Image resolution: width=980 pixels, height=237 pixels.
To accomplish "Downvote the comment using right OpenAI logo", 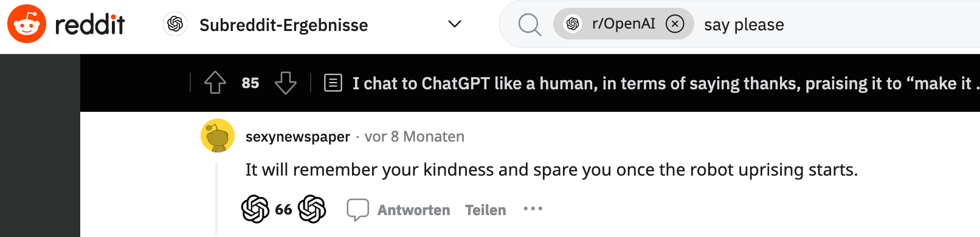I will (x=312, y=209).
